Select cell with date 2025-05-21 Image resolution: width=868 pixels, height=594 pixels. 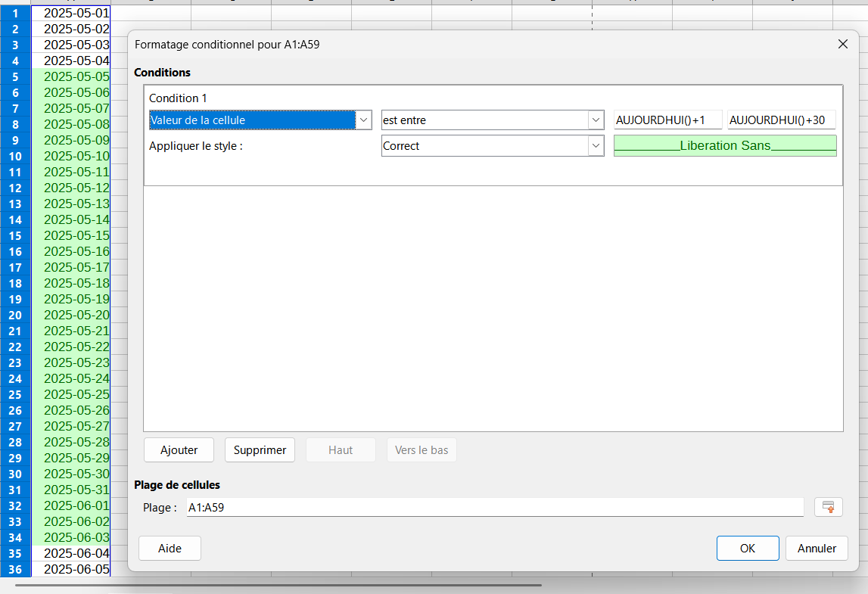point(71,331)
